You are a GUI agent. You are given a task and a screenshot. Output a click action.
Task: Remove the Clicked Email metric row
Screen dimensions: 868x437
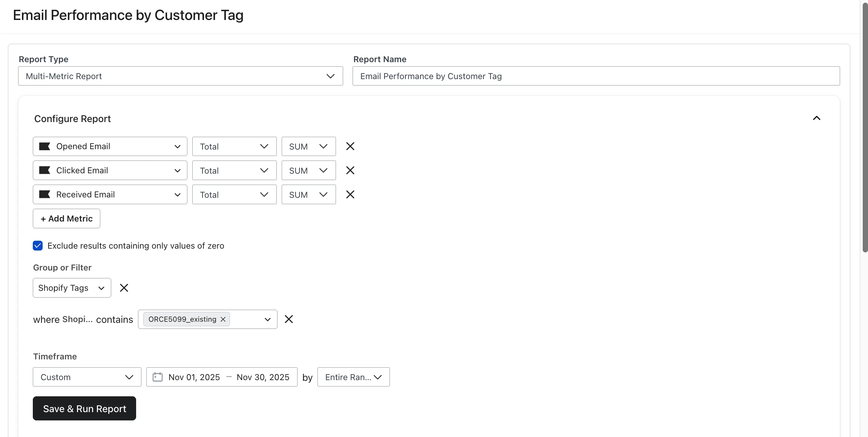pyautogui.click(x=350, y=170)
